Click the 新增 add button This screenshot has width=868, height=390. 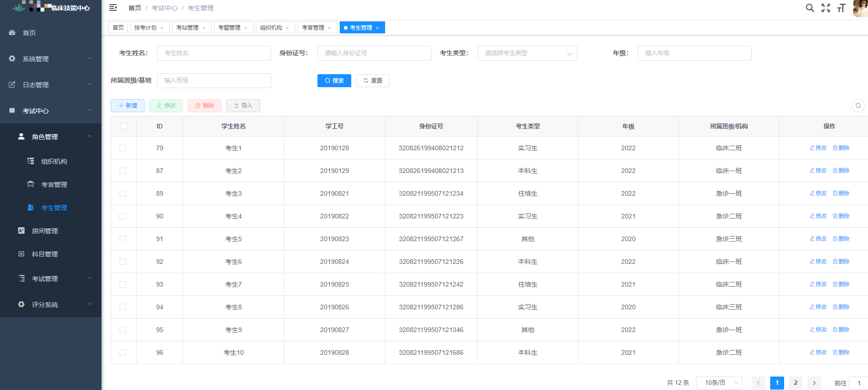[127, 106]
